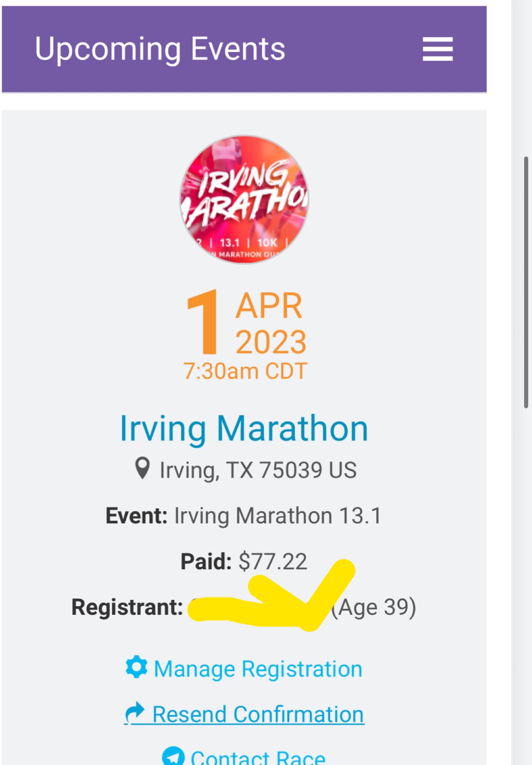Click Manage Registration link
Screen dimensions: 532x765
tap(258, 669)
